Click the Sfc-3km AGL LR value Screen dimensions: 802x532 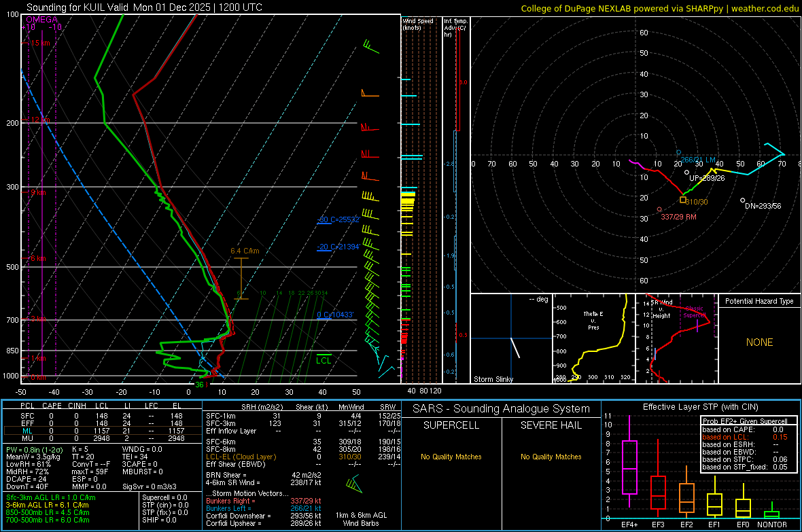point(51,497)
